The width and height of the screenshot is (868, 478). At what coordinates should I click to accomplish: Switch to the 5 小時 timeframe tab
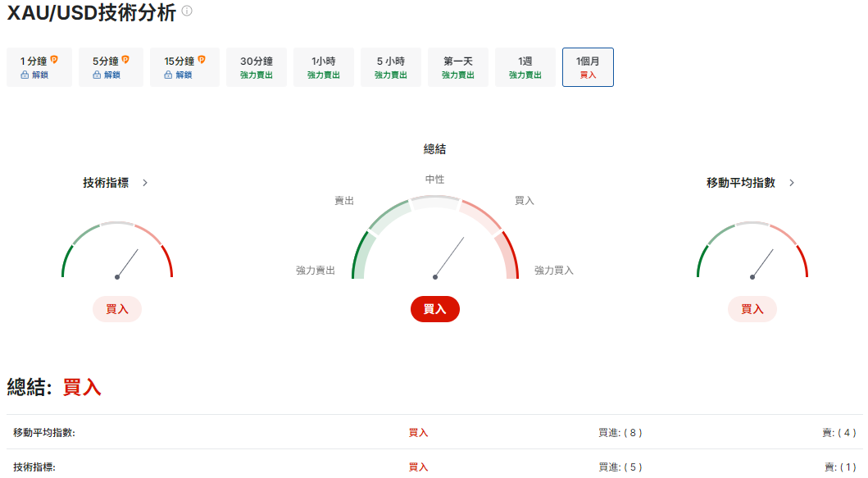(x=391, y=67)
